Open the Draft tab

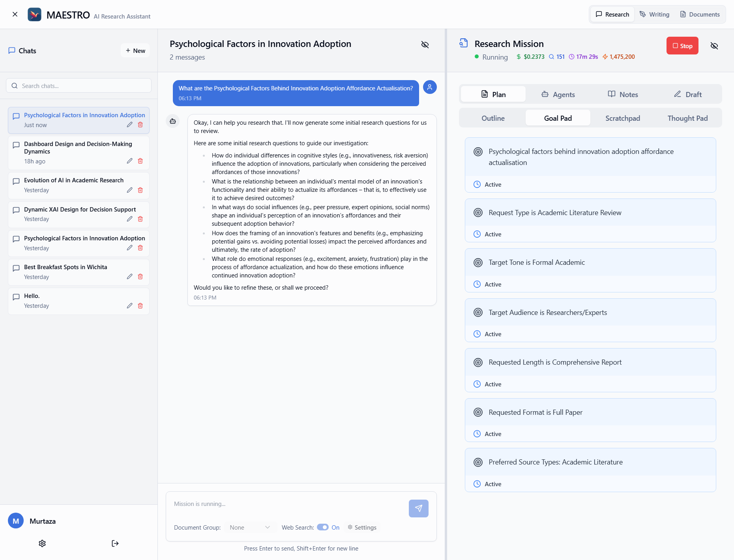point(688,94)
